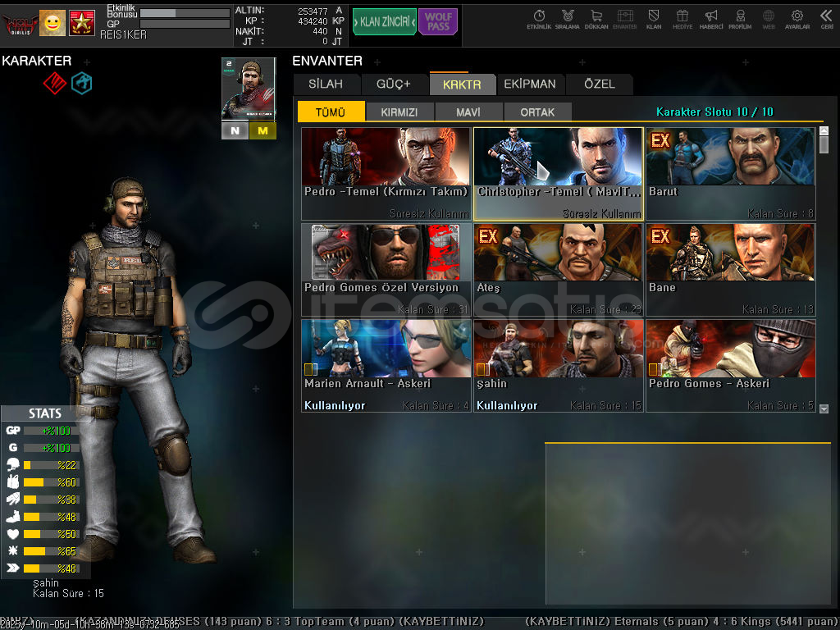
Task: Open the Profilim icon
Action: coord(740,20)
